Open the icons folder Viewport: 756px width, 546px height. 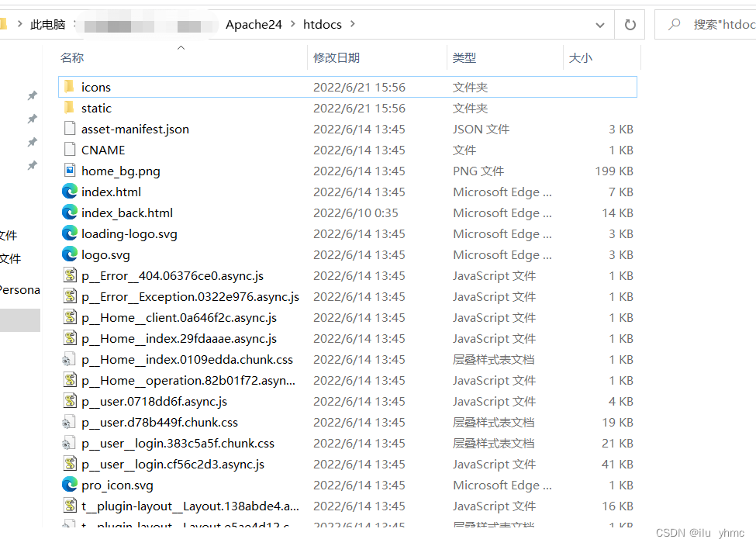[x=95, y=87]
